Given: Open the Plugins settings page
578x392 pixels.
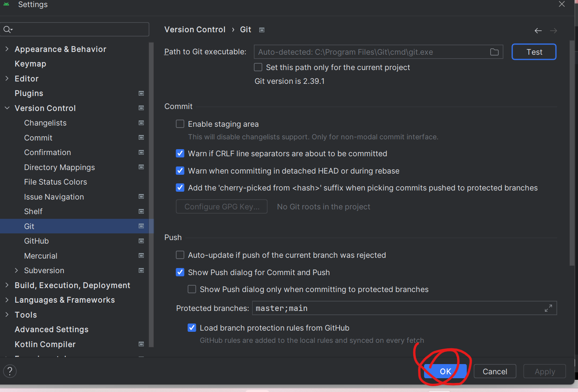Looking at the screenshot, I should pyautogui.click(x=29, y=93).
